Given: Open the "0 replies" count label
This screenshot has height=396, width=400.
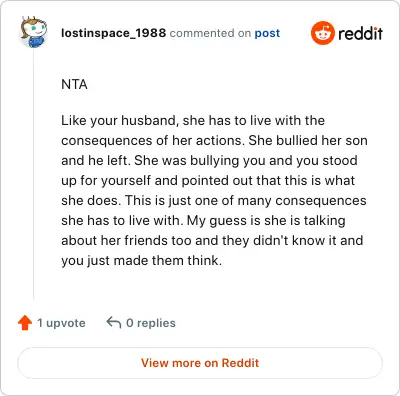Looking at the screenshot, I should pyautogui.click(x=151, y=323).
